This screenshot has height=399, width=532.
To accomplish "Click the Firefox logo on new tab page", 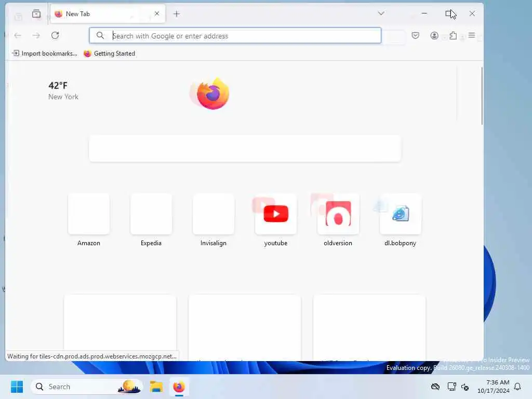I will 212,94.
